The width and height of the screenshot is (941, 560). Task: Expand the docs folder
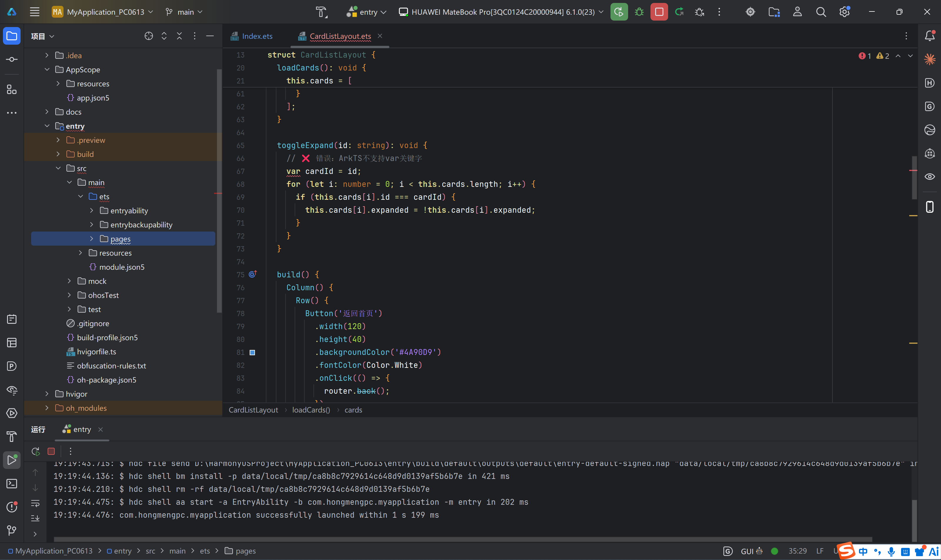point(47,112)
